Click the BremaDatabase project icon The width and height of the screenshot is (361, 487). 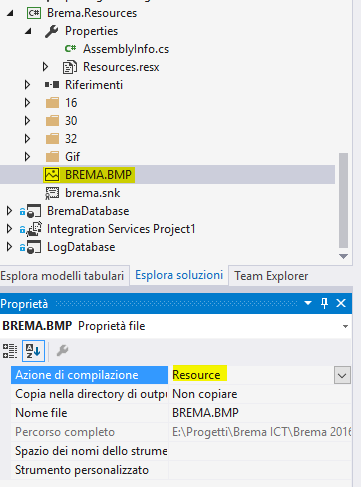[x=34, y=211]
